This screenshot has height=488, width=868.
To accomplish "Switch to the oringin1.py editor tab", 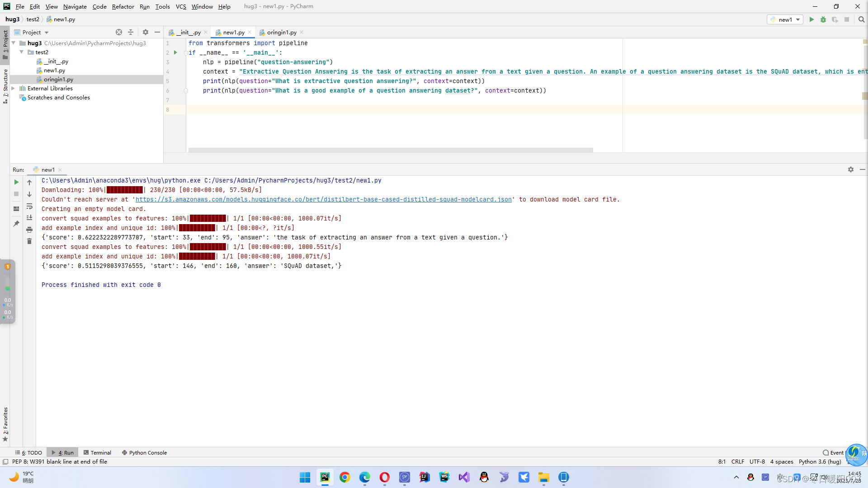I will 281,32.
